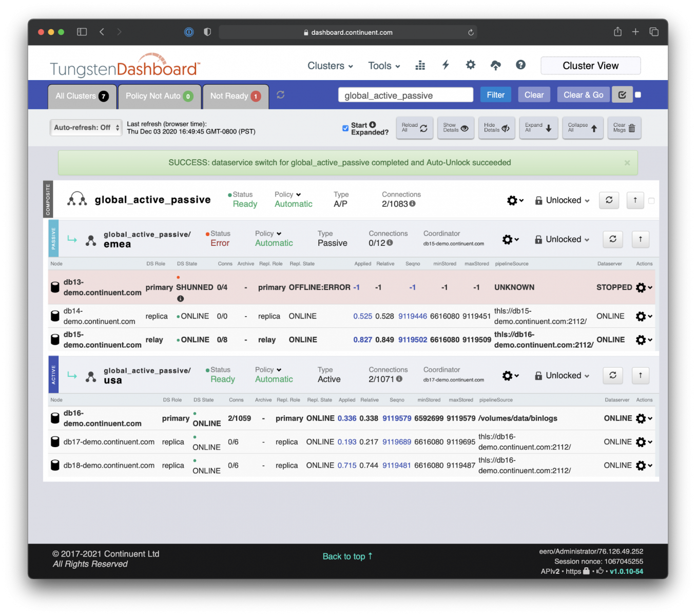696x616 pixels.
Task: Click info icon under db13 SHUNNED state
Action: [x=180, y=299]
